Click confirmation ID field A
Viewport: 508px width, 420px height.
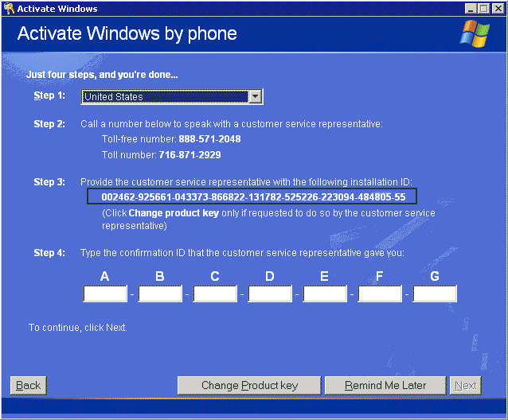pos(105,294)
